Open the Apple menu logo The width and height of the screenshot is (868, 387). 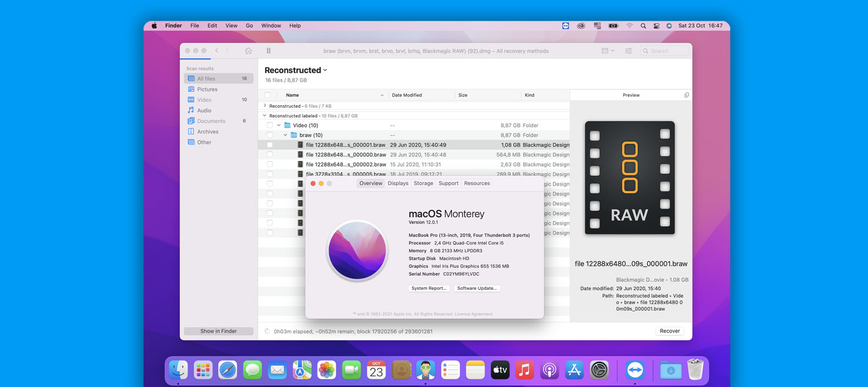(155, 25)
